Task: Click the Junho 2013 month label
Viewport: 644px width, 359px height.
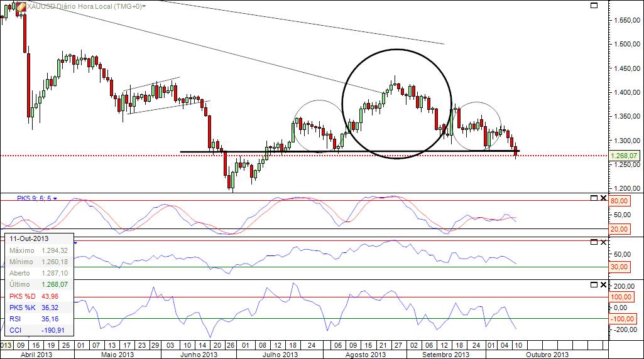Action: point(199,355)
